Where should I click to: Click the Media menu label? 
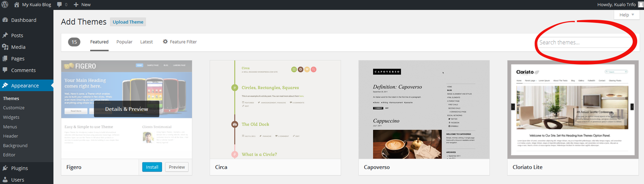19,47
